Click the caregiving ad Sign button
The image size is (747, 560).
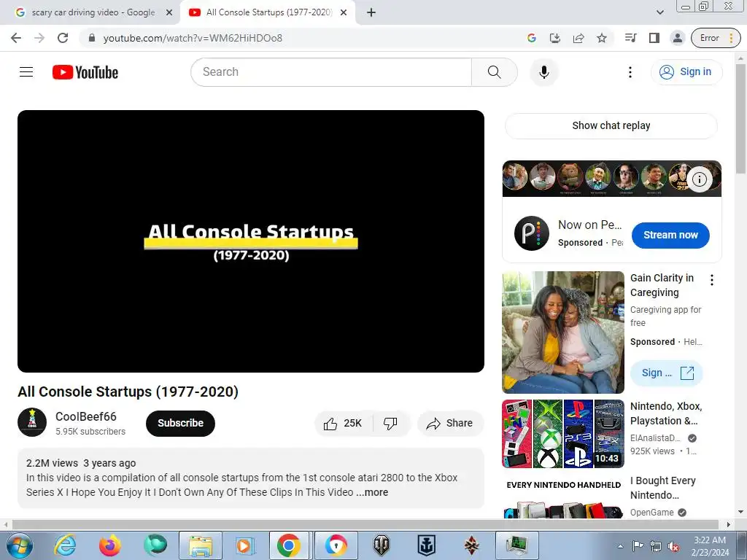[666, 373]
